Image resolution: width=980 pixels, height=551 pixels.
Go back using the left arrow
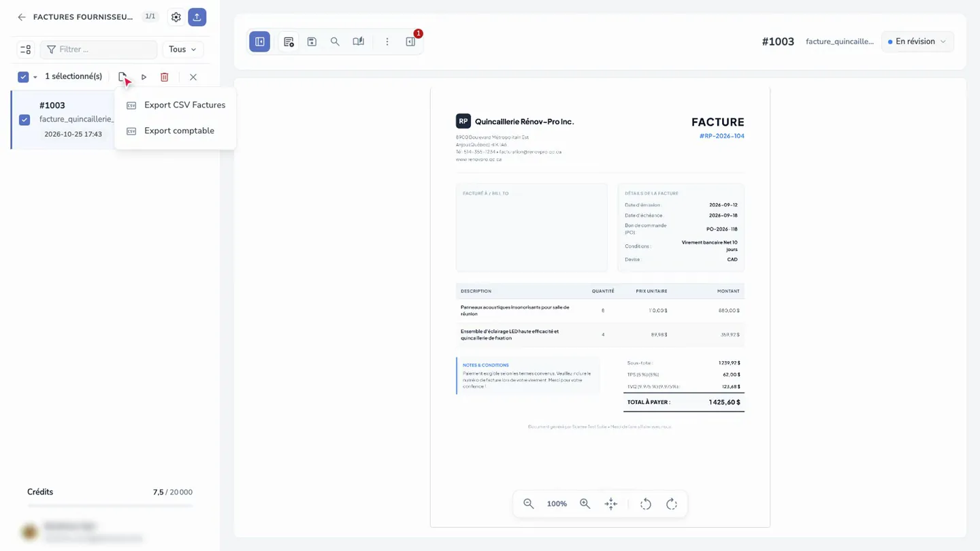click(x=22, y=17)
